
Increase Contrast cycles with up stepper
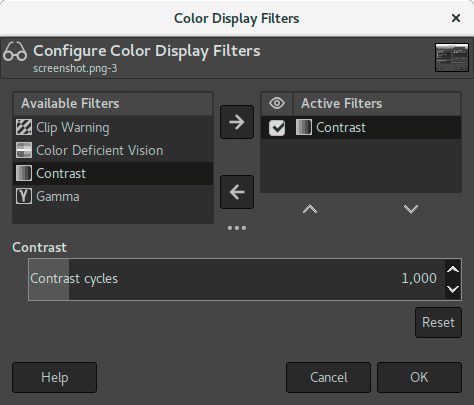coord(453,269)
